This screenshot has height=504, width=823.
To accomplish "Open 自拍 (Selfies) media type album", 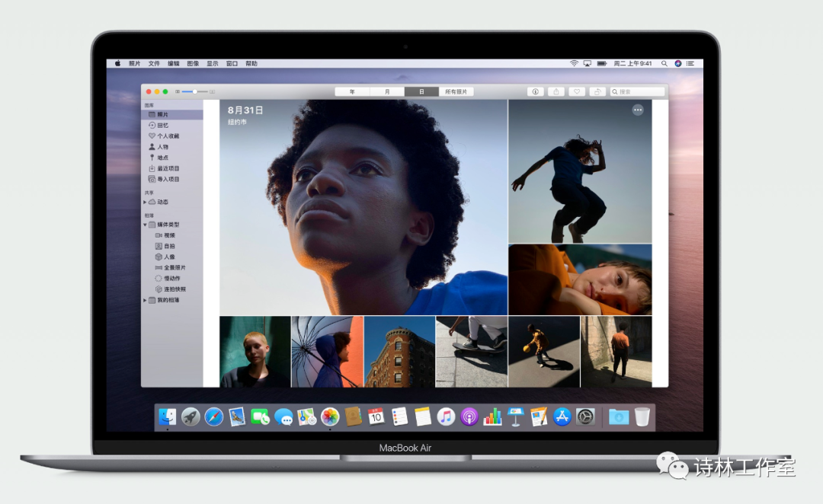I will [165, 246].
